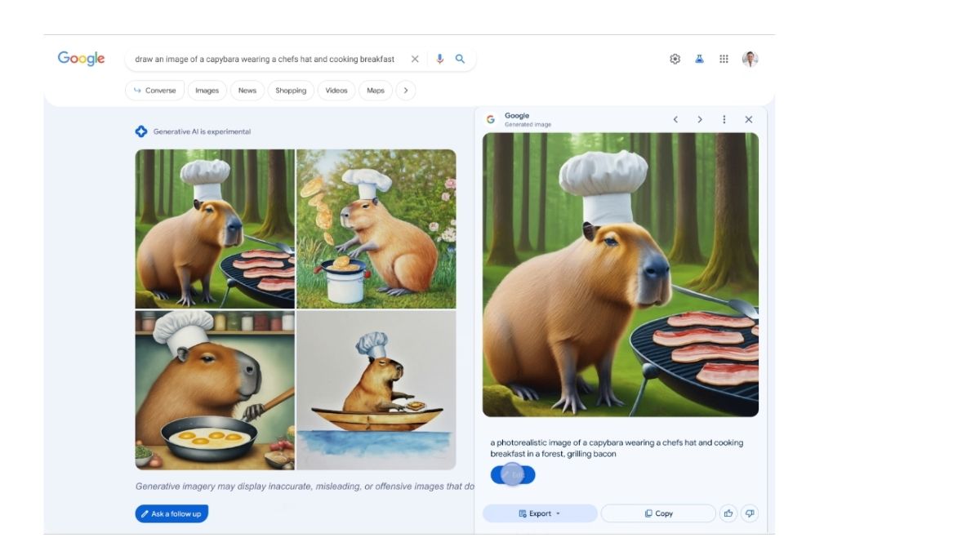Give thumbs up to generated image

728,513
